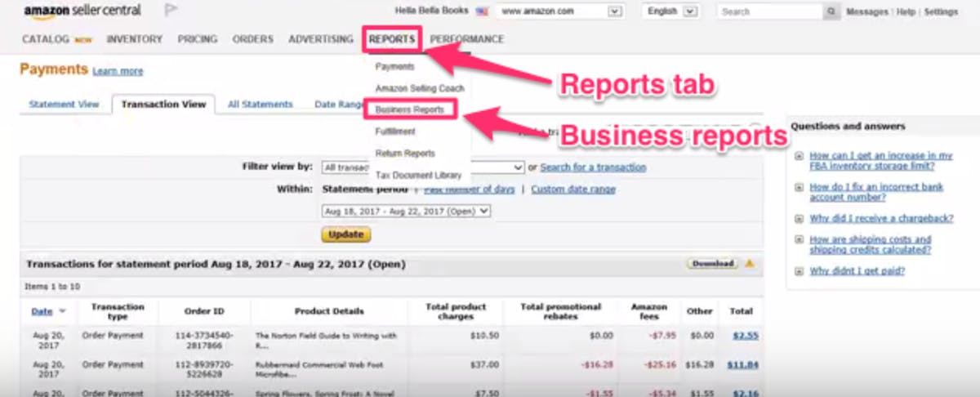This screenshot has height=397, width=980.
Task: Open the All Statements tab
Action: (x=260, y=105)
